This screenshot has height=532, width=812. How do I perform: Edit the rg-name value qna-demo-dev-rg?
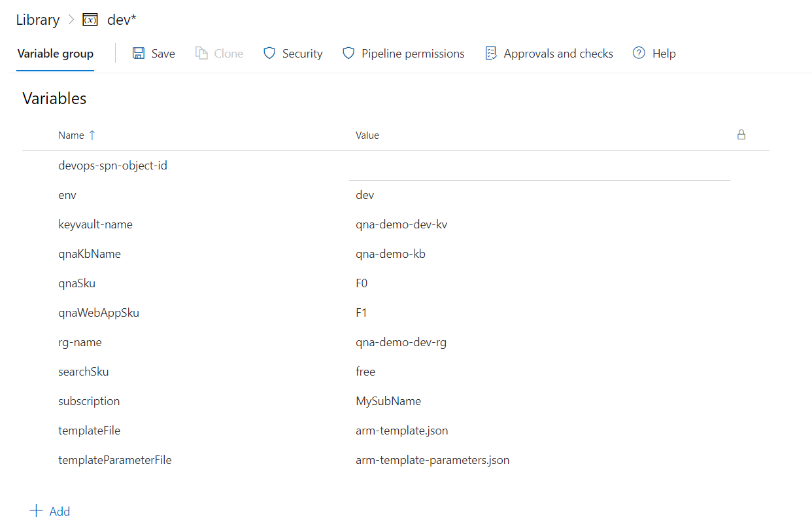401,342
